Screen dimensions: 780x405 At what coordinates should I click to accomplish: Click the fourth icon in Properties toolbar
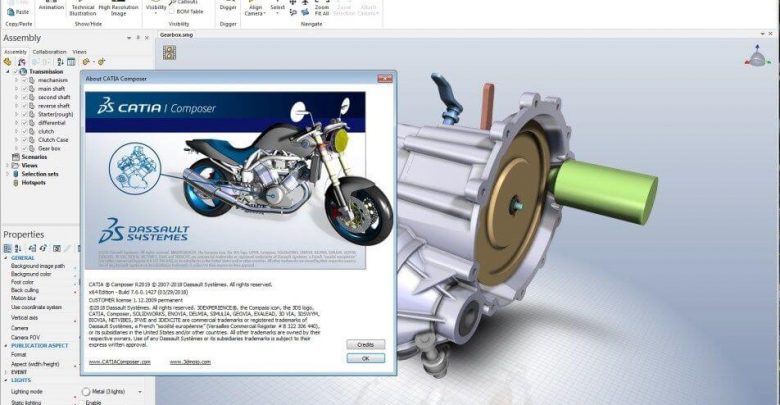point(44,248)
